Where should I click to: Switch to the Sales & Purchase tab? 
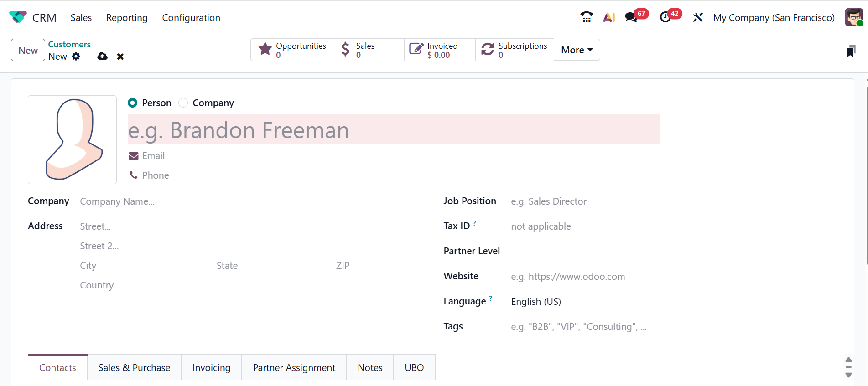(x=134, y=367)
